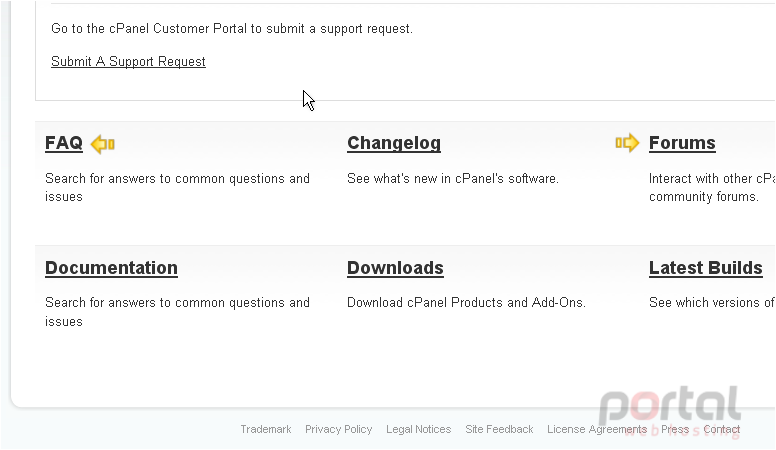Open Legal Notices in footer
Screen dimensions: 776x450
pyautogui.click(x=419, y=429)
